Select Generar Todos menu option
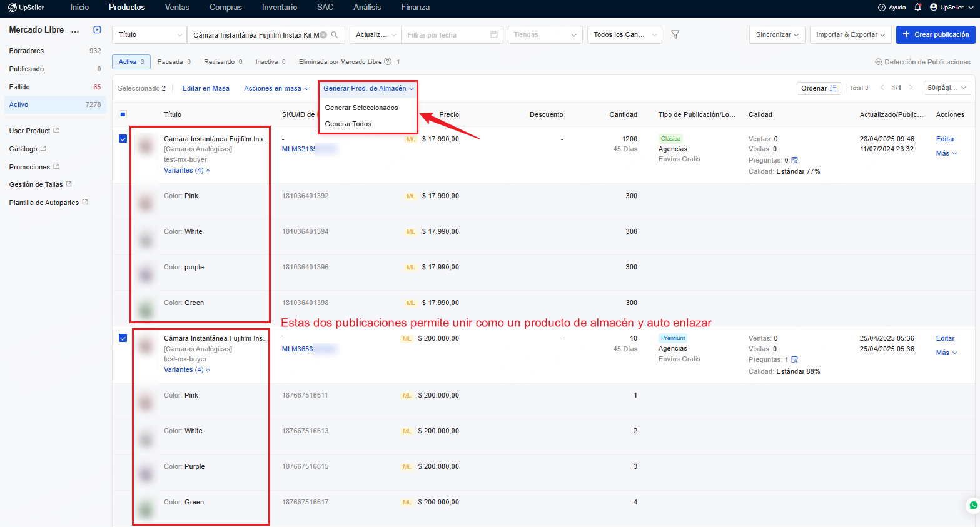980x527 pixels. pyautogui.click(x=348, y=124)
